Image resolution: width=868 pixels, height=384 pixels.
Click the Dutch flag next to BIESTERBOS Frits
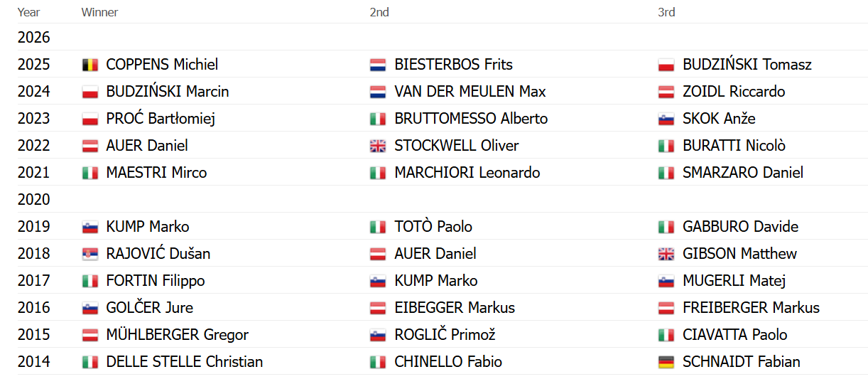pyautogui.click(x=378, y=65)
